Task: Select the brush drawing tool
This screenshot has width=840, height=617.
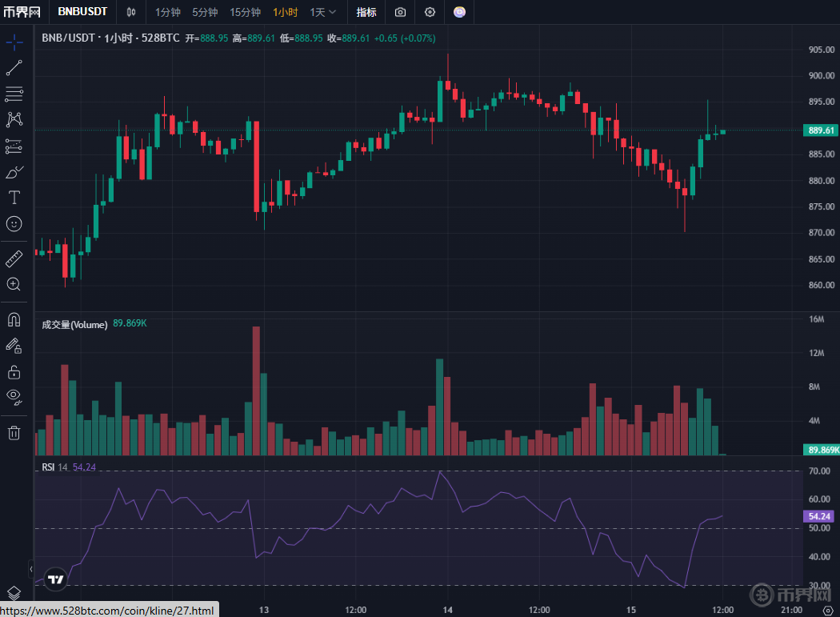Action: (x=14, y=172)
